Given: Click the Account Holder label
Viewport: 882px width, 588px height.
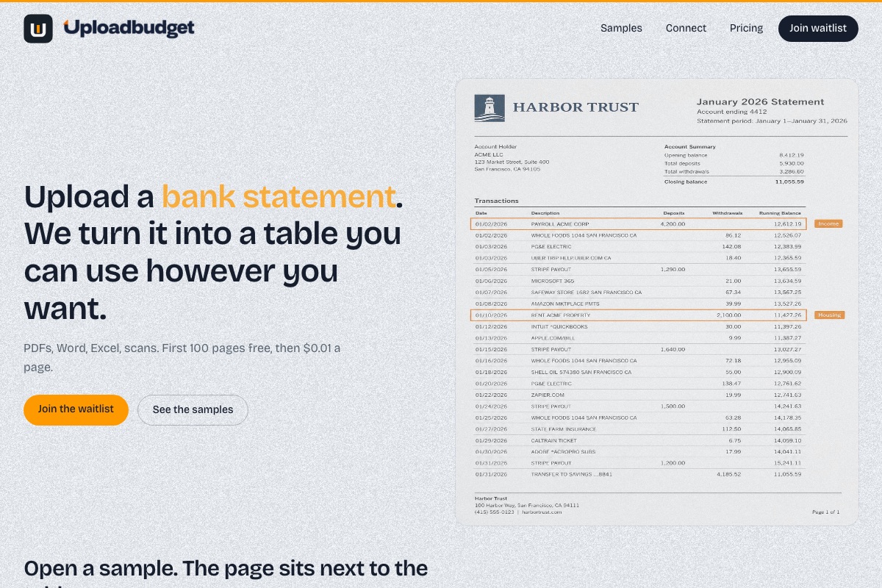Looking at the screenshot, I should (x=495, y=147).
